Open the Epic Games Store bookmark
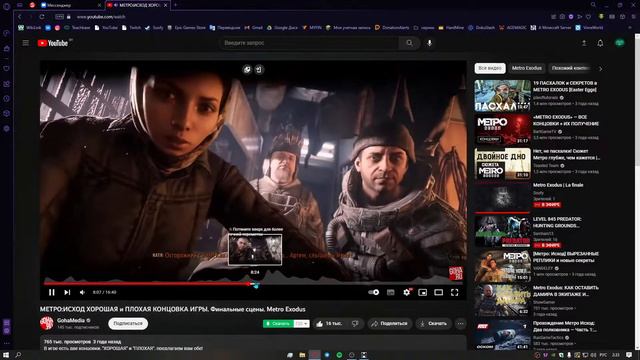 (187, 28)
